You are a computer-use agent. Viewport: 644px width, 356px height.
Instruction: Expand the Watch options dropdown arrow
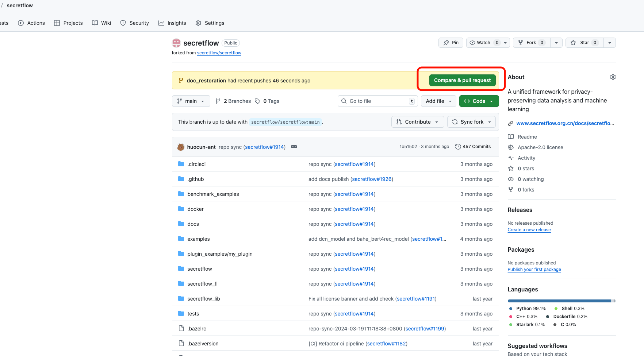pyautogui.click(x=505, y=43)
